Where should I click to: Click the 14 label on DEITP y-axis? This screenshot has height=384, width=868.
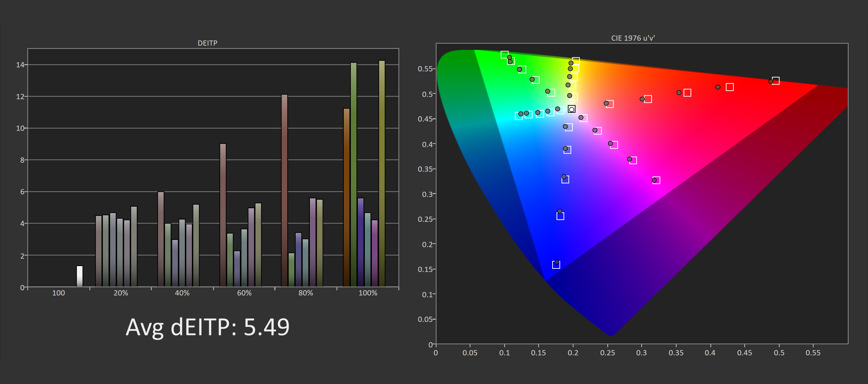pyautogui.click(x=20, y=65)
